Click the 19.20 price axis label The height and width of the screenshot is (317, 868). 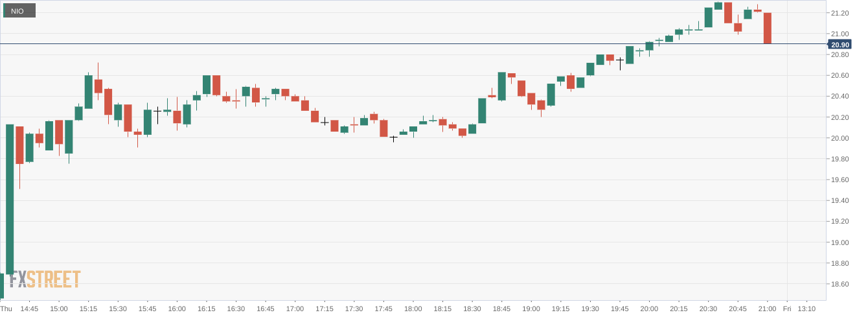pyautogui.click(x=839, y=222)
